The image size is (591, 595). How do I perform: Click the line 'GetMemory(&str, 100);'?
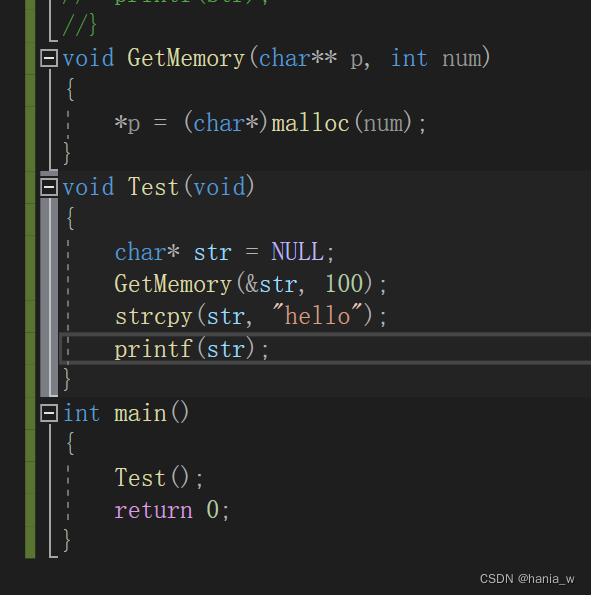coord(251,284)
